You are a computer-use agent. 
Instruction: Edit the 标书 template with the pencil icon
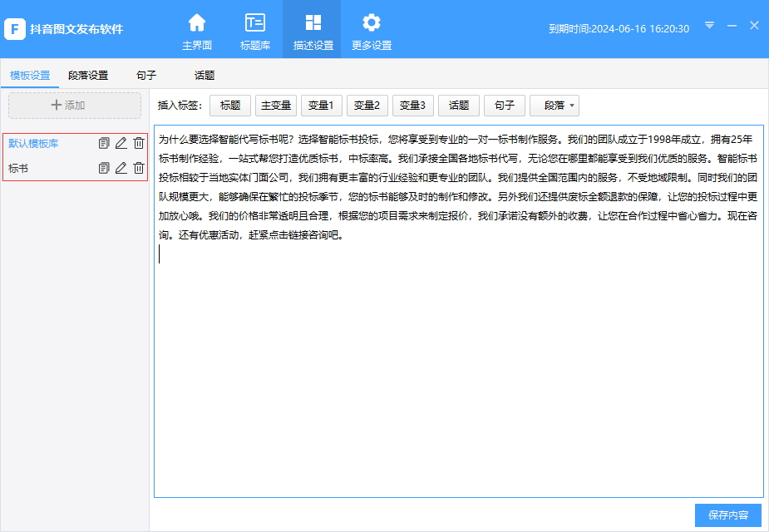(121, 167)
